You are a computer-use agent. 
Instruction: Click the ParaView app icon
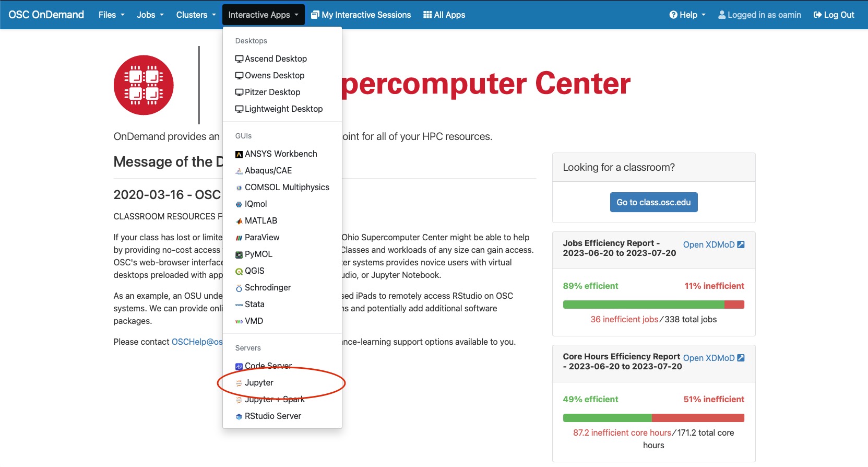click(x=239, y=238)
